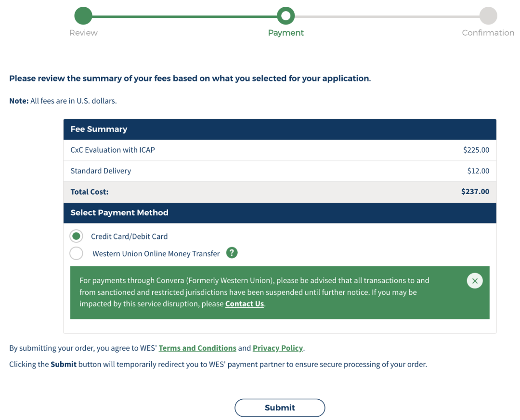The width and height of the screenshot is (520, 420).
Task: Click the CxC Evaluation with ICAP row
Action: coord(280,150)
